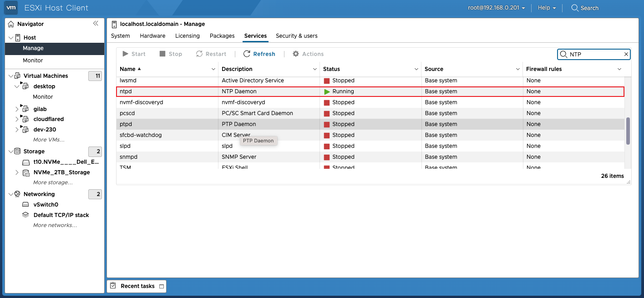Open the More networks... link

[x=55, y=225]
